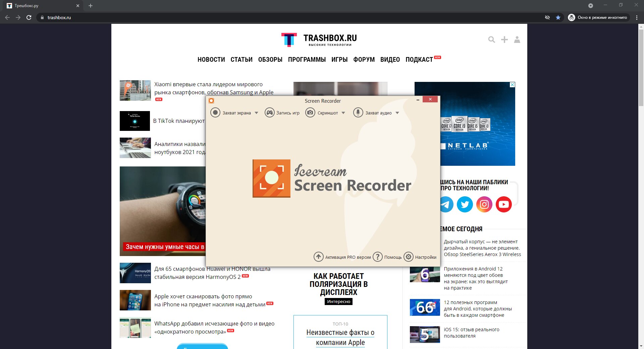Click the Запись игр gamepad icon
644x349 pixels.
tap(269, 112)
